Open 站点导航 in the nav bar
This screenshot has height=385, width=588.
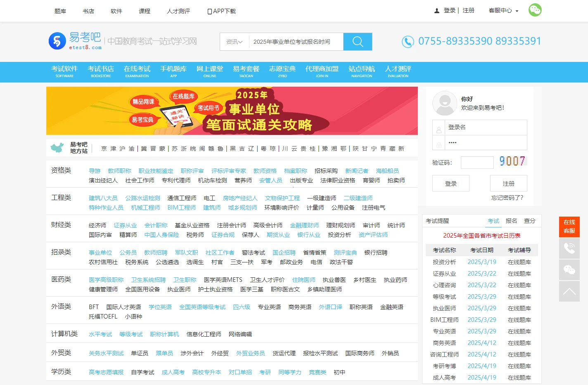click(x=362, y=71)
